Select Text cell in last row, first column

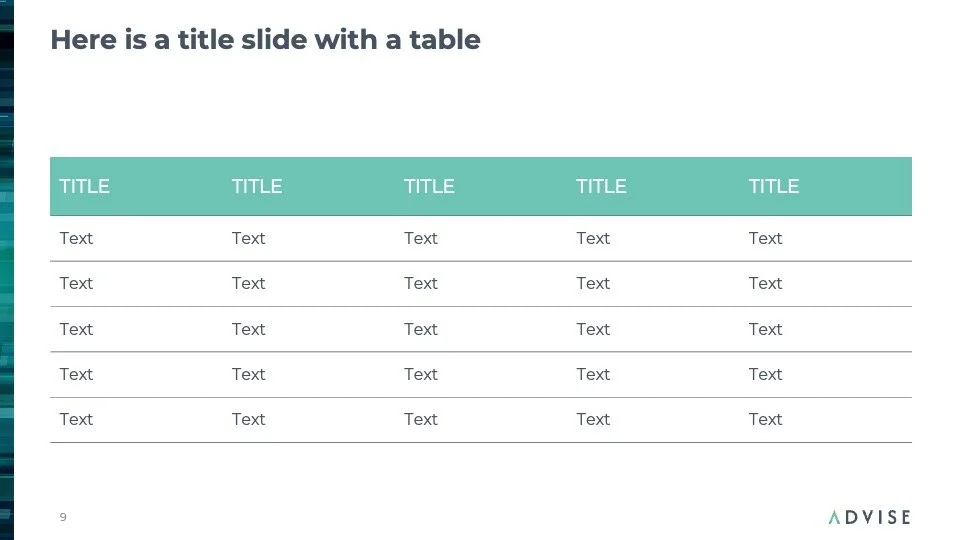click(x=76, y=419)
